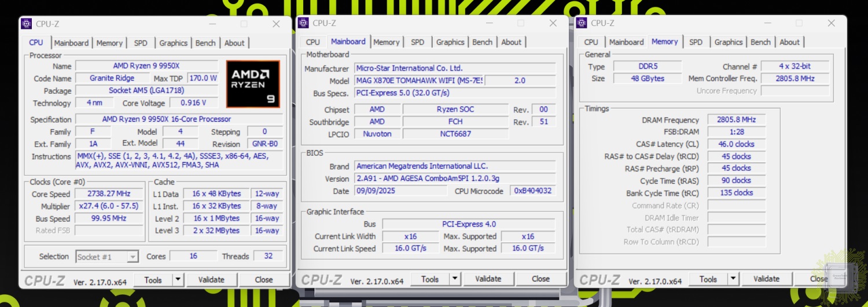868x307 pixels.
Task: Close the CPU window using the title bar X
Action: [276, 24]
